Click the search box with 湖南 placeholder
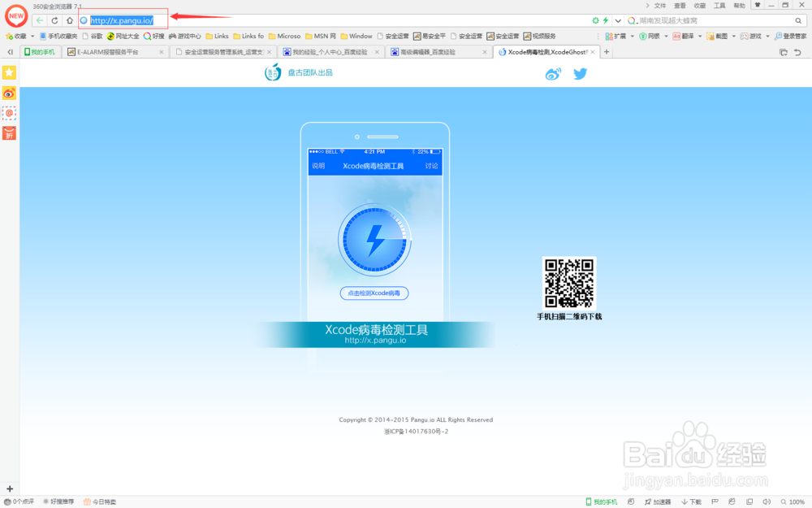This screenshot has width=812, height=508. click(715, 21)
